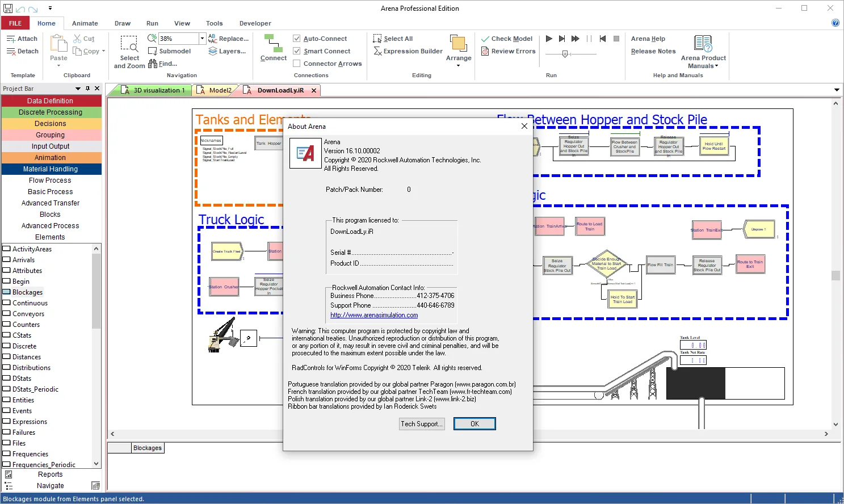
Task: Open Arena Help
Action: pos(648,39)
